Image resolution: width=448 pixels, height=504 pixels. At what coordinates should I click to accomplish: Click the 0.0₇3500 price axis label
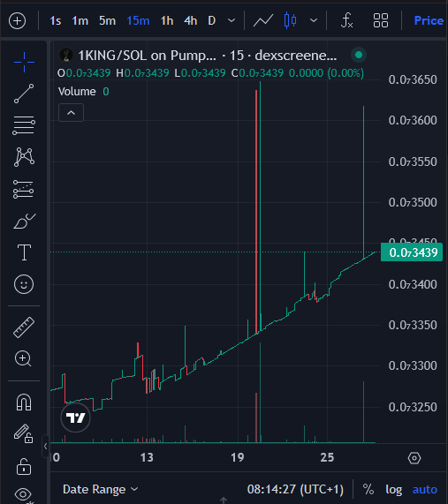413,202
